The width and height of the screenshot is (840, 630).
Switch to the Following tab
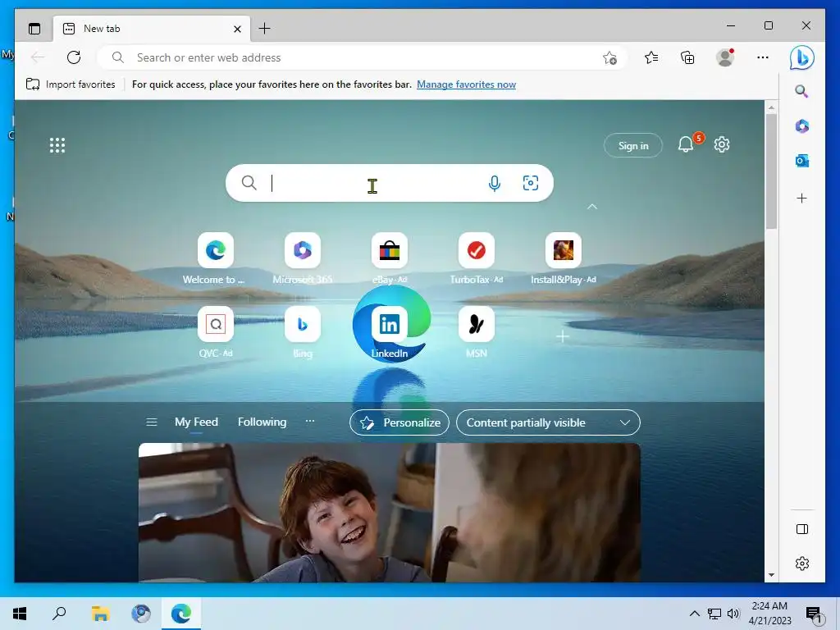pyautogui.click(x=262, y=422)
